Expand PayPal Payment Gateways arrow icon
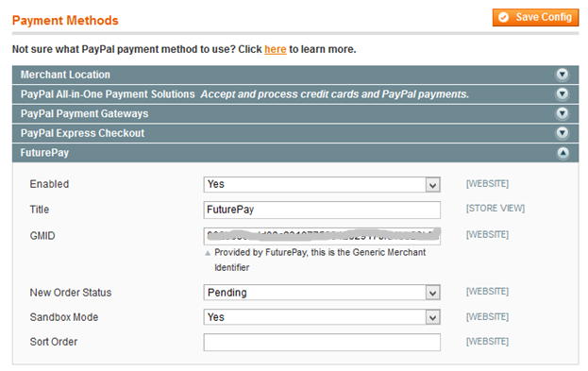Screen dimensions: 588x371 562,113
